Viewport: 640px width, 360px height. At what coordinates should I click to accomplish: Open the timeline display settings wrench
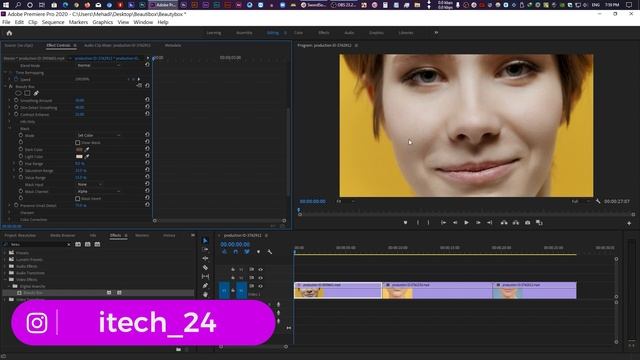270,252
